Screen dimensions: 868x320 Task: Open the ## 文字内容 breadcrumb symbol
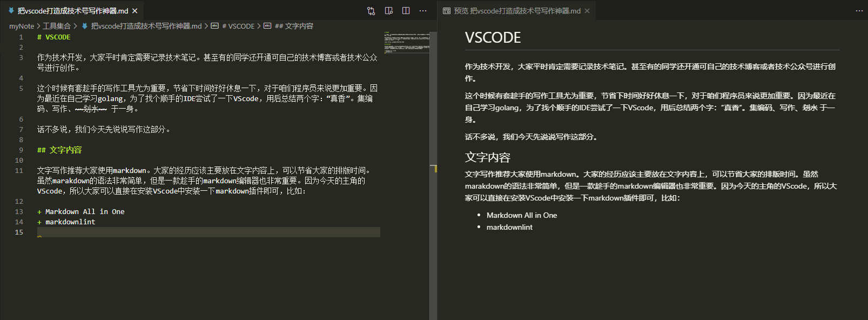click(293, 26)
